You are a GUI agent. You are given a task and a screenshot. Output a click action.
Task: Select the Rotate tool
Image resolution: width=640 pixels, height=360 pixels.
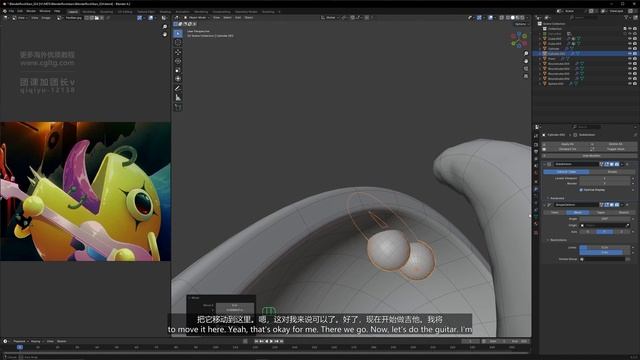[x=178, y=61]
